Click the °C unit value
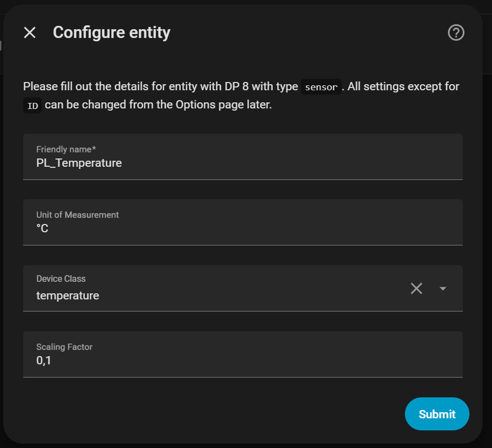Viewport: 492px width, 448px height. (x=42, y=228)
